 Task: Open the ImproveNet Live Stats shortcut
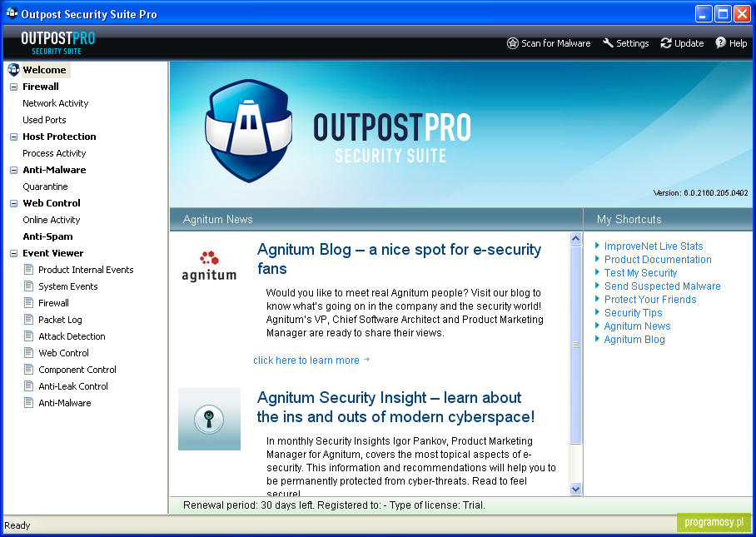coord(654,246)
